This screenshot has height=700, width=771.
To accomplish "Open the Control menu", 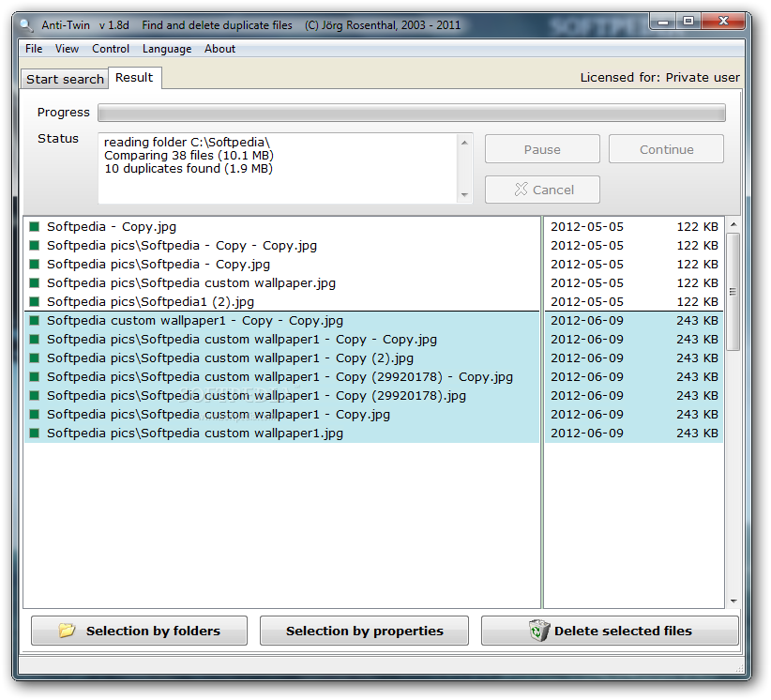I will [111, 49].
